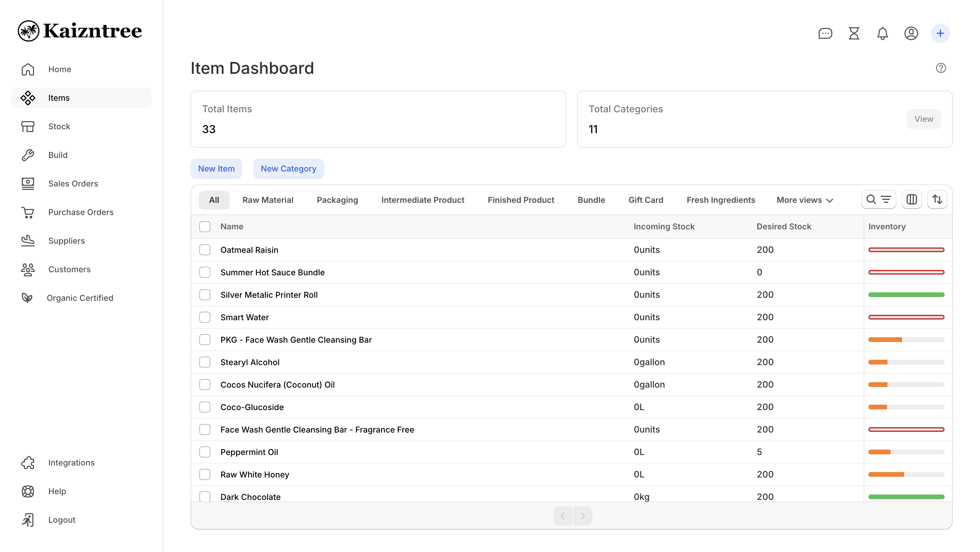The image size is (980, 552).
Task: Open the user profile icon
Action: (911, 33)
